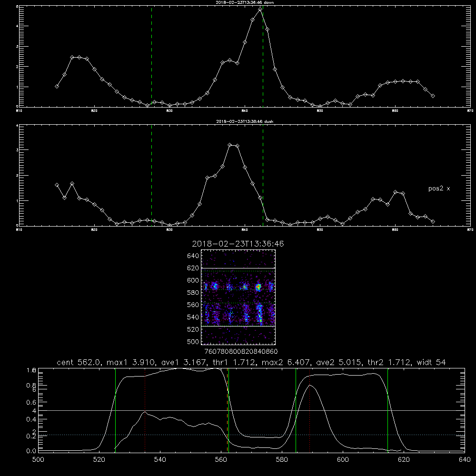Select the 'max2 6.407' value
The image size is (476, 476).
click(x=286, y=362)
